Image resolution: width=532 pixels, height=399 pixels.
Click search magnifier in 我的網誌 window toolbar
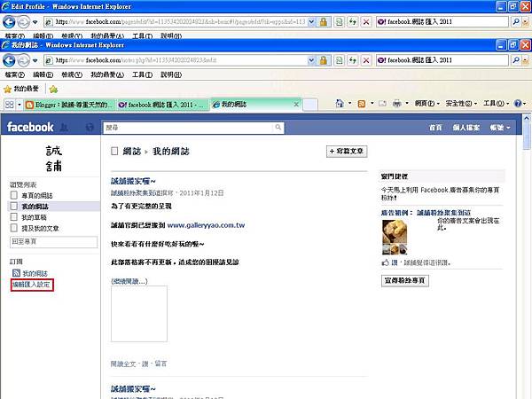pos(516,60)
